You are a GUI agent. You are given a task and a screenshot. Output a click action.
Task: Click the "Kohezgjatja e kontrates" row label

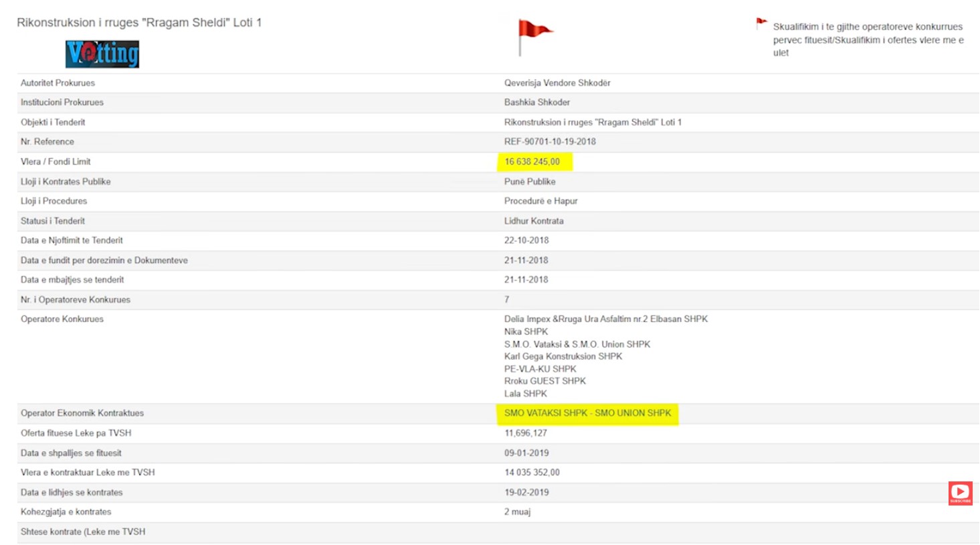(66, 512)
